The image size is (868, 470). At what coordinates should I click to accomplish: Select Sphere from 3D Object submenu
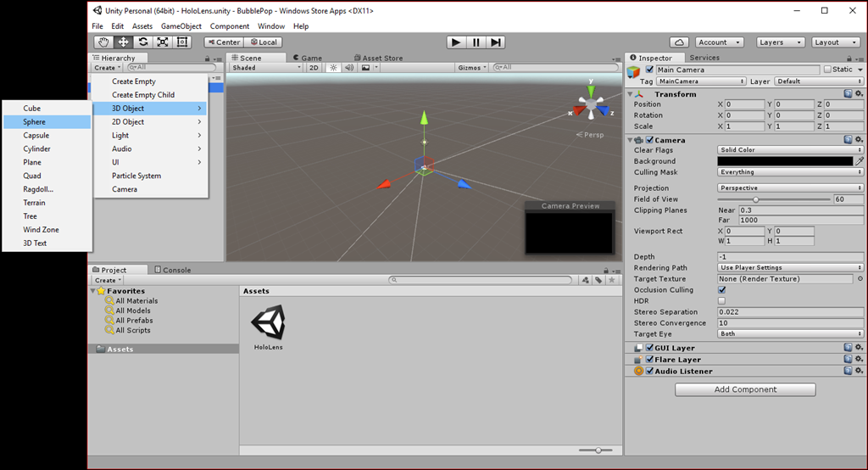47,122
